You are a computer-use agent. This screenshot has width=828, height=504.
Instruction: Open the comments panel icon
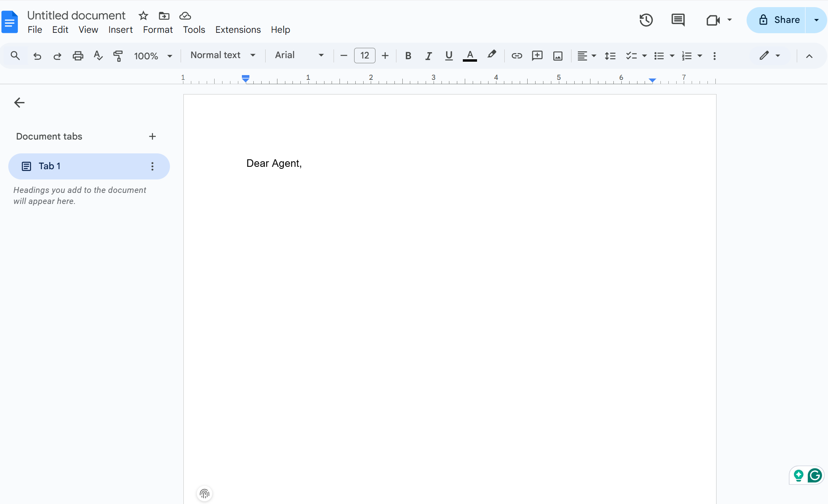point(678,20)
